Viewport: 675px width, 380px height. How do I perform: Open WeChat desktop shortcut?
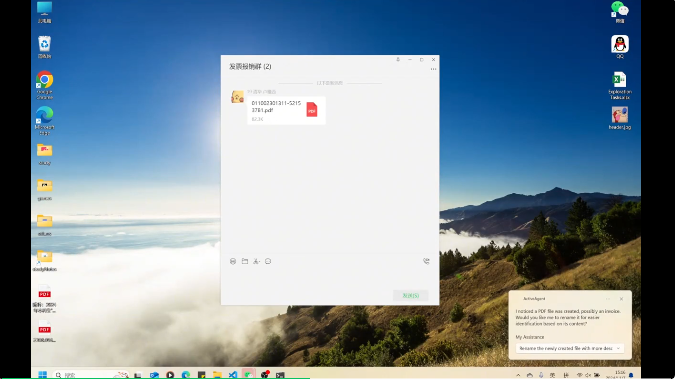pyautogui.click(x=619, y=12)
